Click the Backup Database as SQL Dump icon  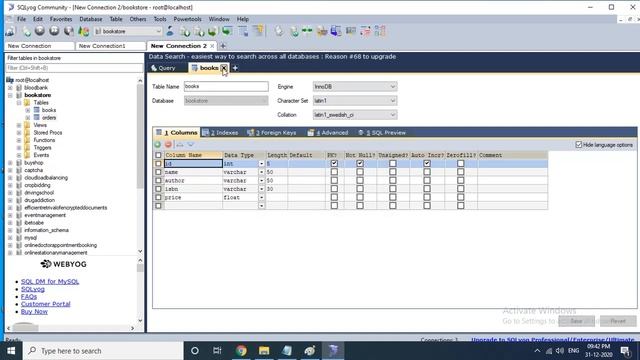213,31
